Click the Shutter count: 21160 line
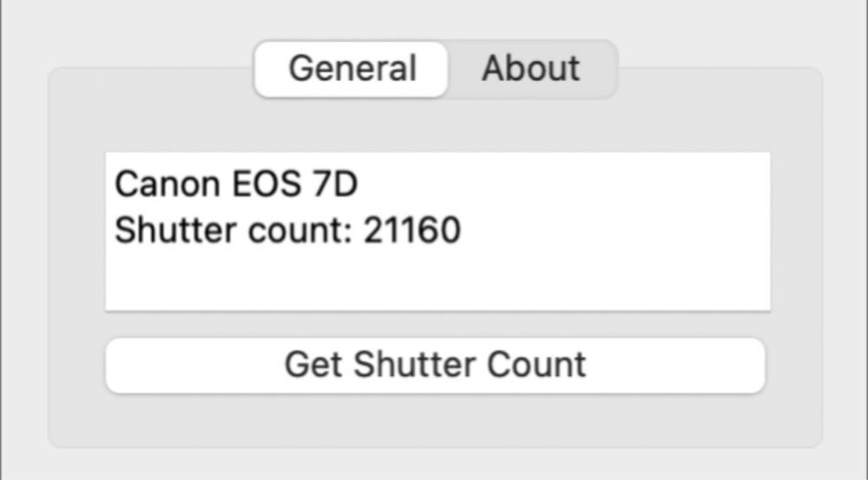 pyautogui.click(x=287, y=231)
